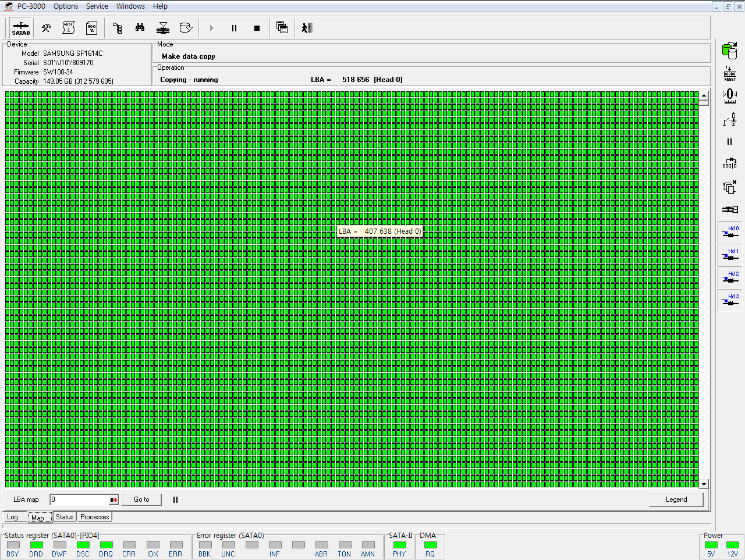Open the surface test percentage icon
Viewport: 745px width, 560px height.
click(91, 27)
